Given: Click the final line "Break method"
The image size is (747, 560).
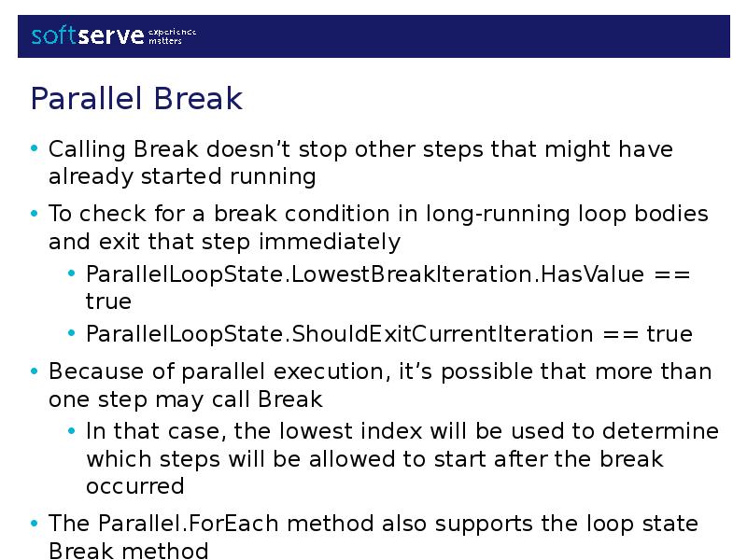Looking at the screenshot, I should tap(129, 551).
